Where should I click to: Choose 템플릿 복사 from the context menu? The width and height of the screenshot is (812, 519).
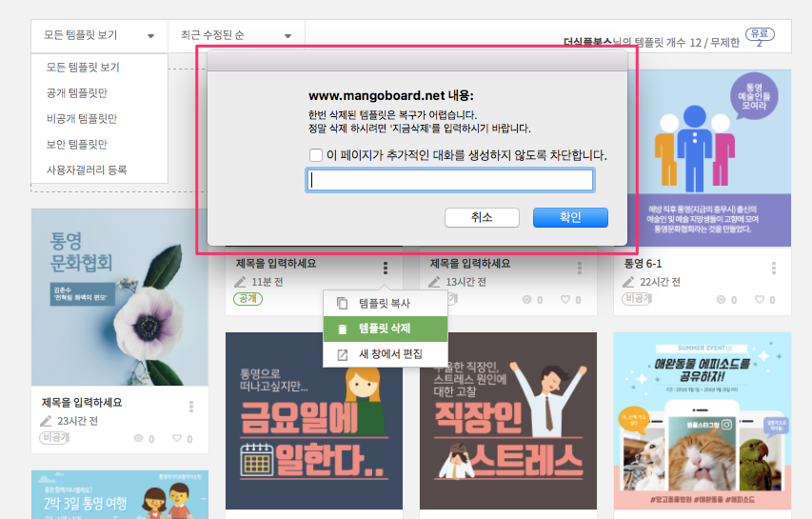[x=386, y=303]
